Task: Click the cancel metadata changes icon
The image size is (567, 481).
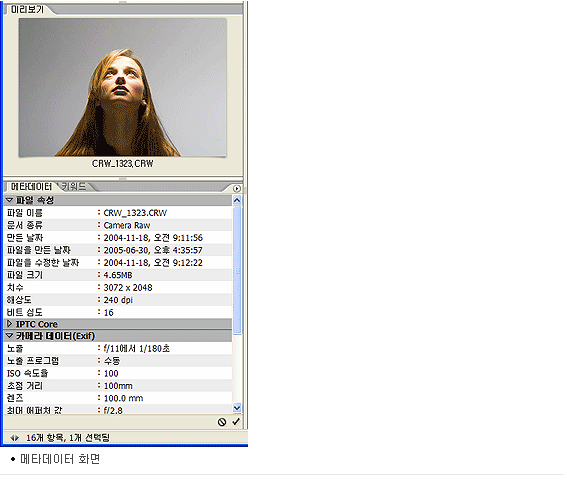Action: pos(222,422)
